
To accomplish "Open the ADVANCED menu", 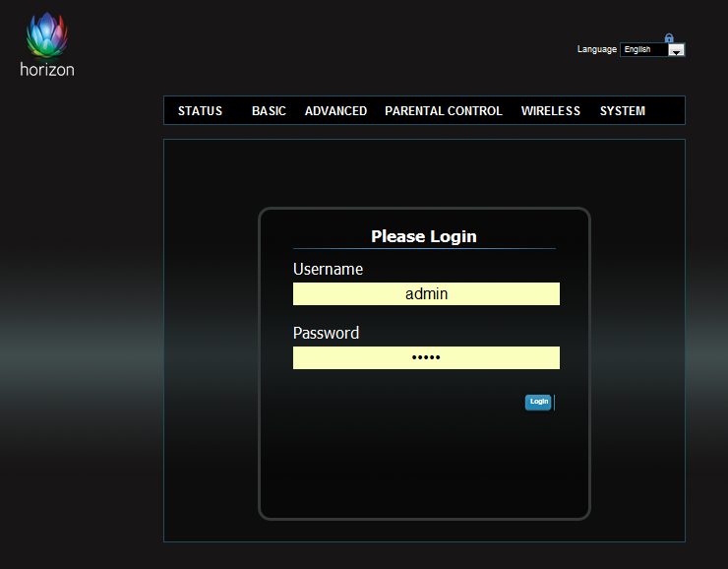I will pyautogui.click(x=335, y=111).
